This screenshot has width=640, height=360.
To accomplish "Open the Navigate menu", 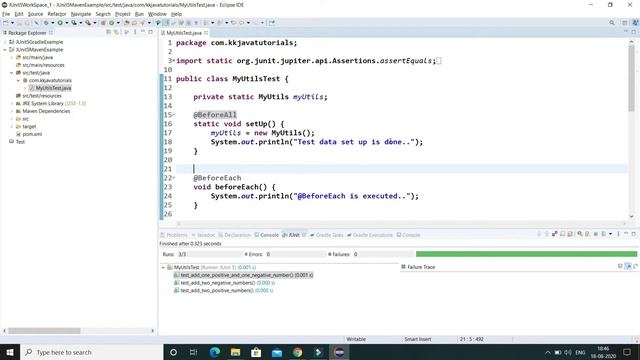I will coord(81,14).
